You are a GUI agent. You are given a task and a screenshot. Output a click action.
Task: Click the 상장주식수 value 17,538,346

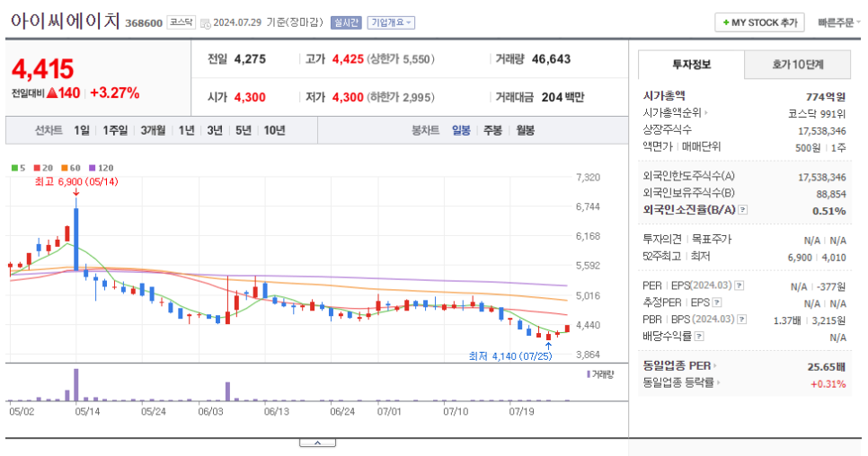(x=821, y=131)
